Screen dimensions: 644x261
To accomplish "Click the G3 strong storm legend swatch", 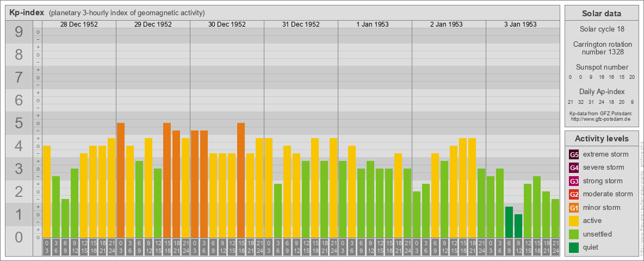I will pyautogui.click(x=574, y=181).
